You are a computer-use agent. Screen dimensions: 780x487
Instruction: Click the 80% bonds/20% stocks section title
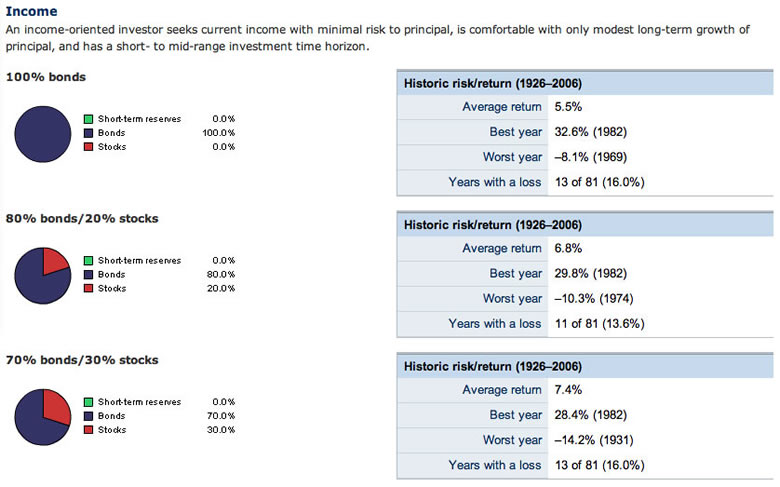(x=81, y=218)
